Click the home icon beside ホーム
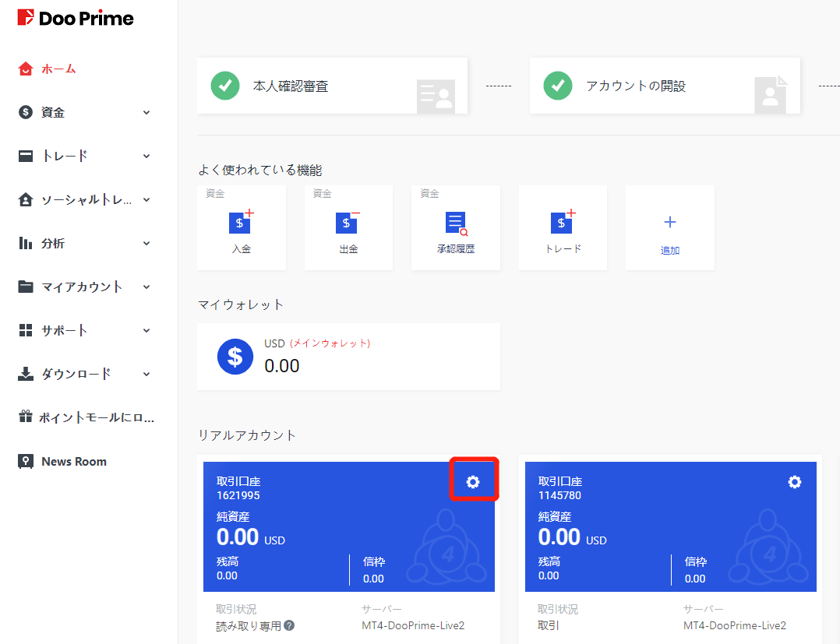Viewport: 840px width, 644px height. point(25,69)
